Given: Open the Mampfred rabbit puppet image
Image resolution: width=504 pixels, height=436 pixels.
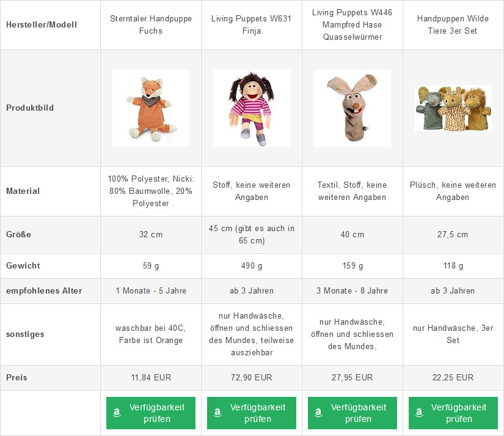Looking at the screenshot, I should 352,108.
